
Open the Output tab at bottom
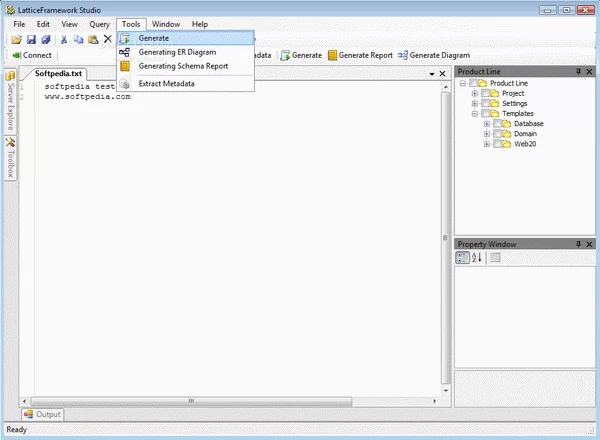pyautogui.click(x=42, y=414)
